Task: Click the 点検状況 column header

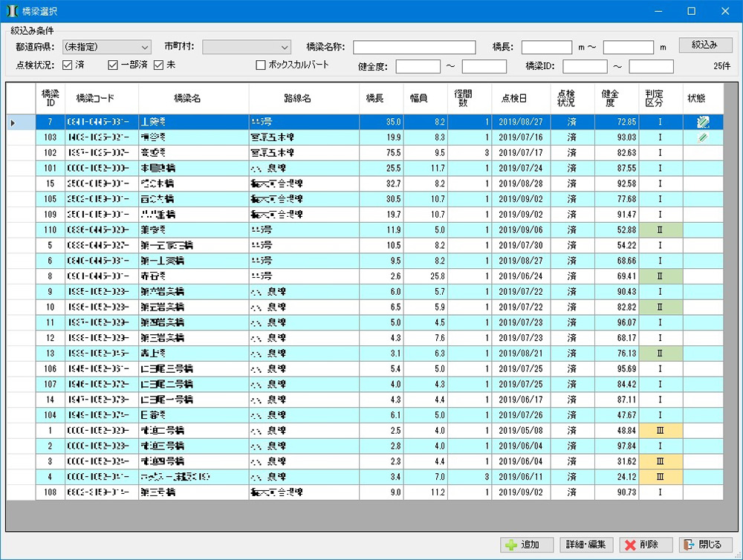Action: (x=572, y=99)
